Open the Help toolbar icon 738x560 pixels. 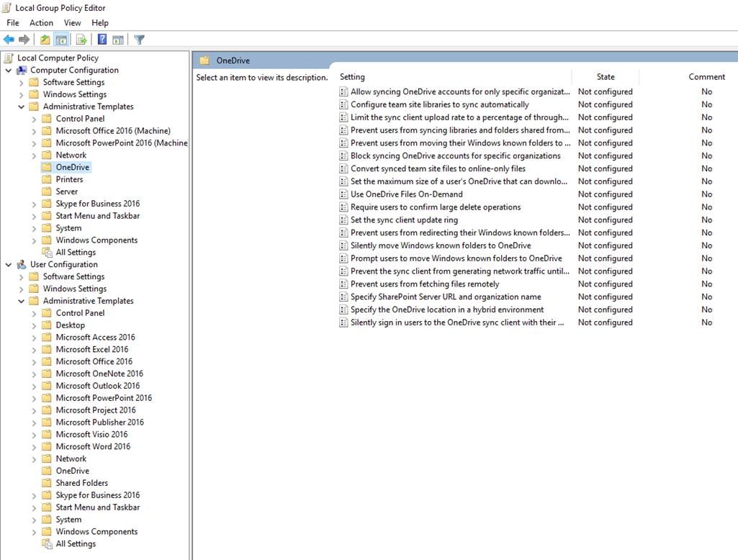coord(102,40)
